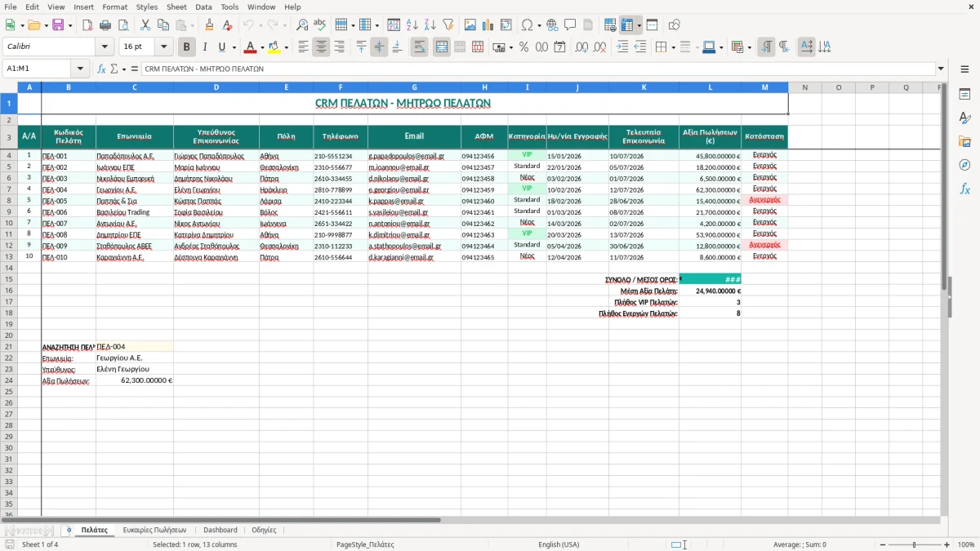Screen dimensions: 980x551
Task: Click the Format as Percent icon
Action: (523, 47)
